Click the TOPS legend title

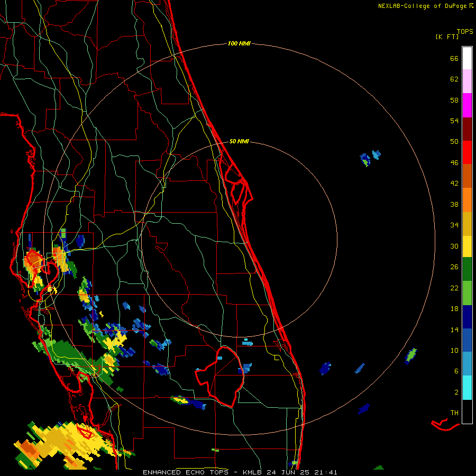click(465, 31)
